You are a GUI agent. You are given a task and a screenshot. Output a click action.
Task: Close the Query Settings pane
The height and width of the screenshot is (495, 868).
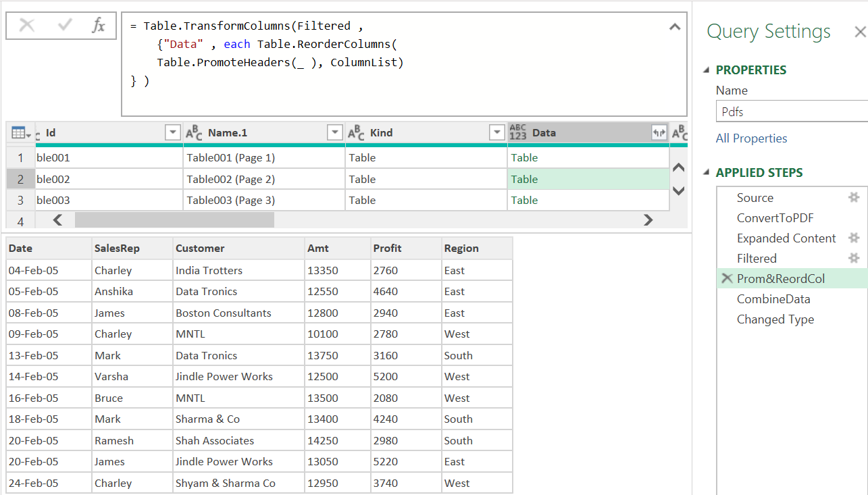[x=860, y=32]
